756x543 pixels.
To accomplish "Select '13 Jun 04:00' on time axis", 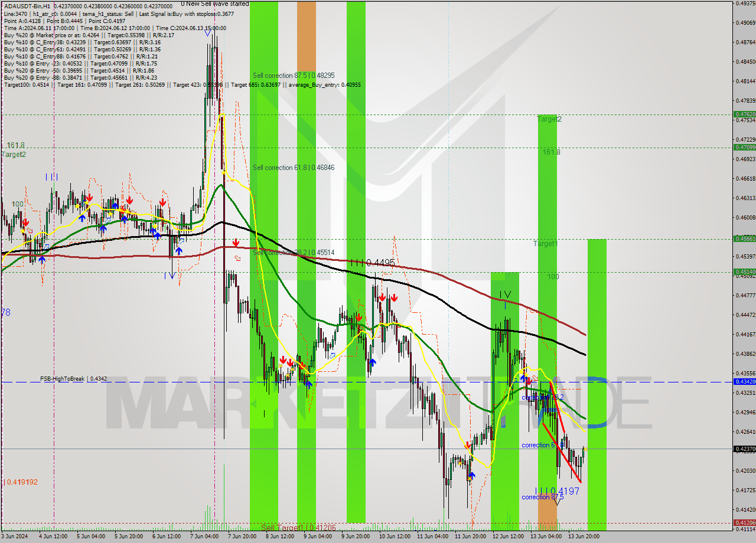I will [x=545, y=537].
